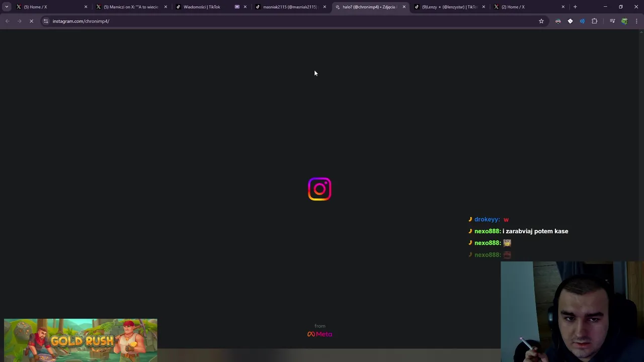Image resolution: width=644 pixels, height=362 pixels.
Task: Click the Gold Rush banner thumbnail
Action: (x=80, y=340)
